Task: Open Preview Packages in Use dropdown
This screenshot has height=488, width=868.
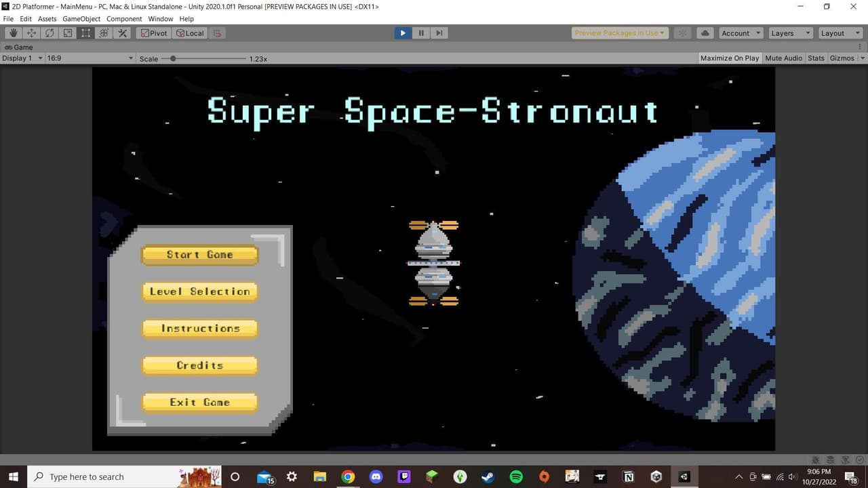Action: coord(620,33)
